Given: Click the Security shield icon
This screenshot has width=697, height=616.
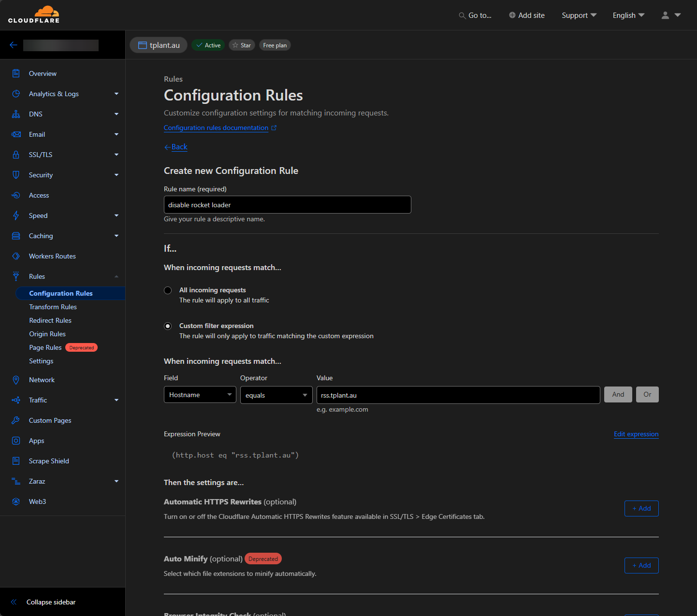Looking at the screenshot, I should coord(16,175).
